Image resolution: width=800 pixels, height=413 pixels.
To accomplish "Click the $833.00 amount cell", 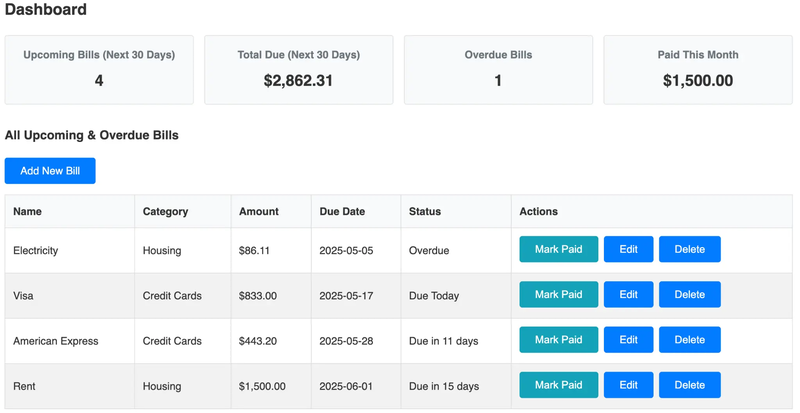I will coord(271,296).
